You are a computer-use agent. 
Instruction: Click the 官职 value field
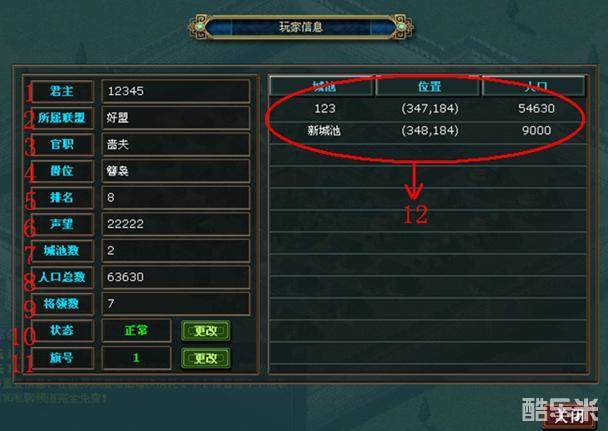tap(176, 145)
